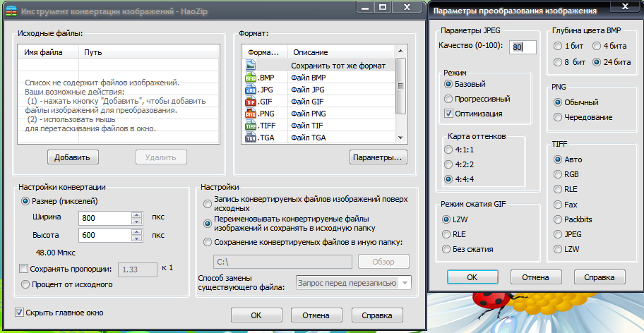Click the 'Имя файла' column header

tap(43, 52)
